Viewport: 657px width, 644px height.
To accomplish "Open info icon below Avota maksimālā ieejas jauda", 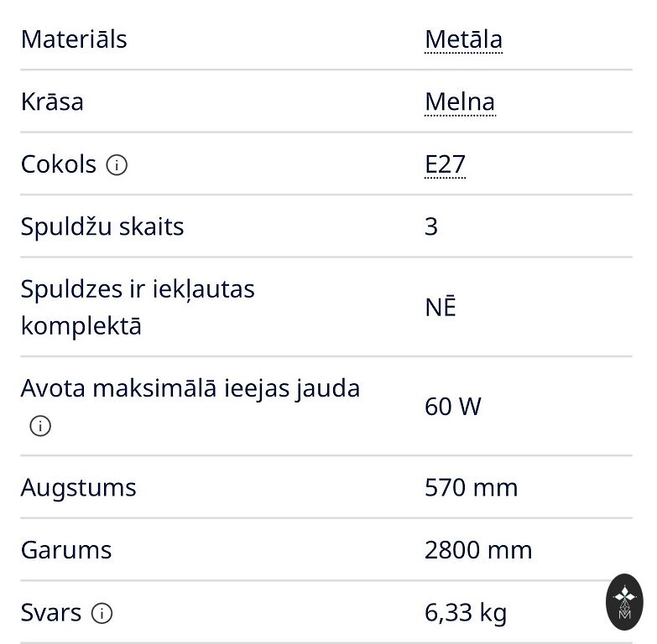I will (x=39, y=426).
